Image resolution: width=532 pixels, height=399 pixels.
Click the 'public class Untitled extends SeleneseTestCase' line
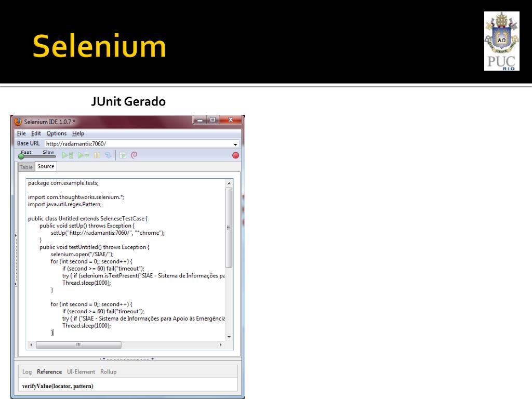(x=88, y=219)
